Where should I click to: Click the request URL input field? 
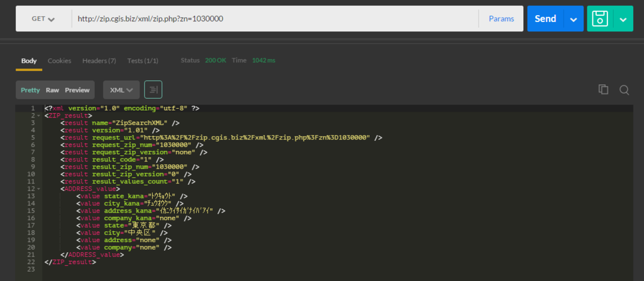275,18
